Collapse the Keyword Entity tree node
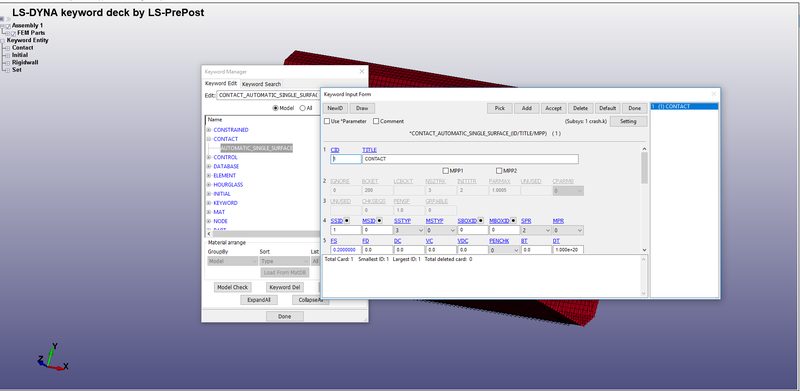800x391 pixels. 3,41
